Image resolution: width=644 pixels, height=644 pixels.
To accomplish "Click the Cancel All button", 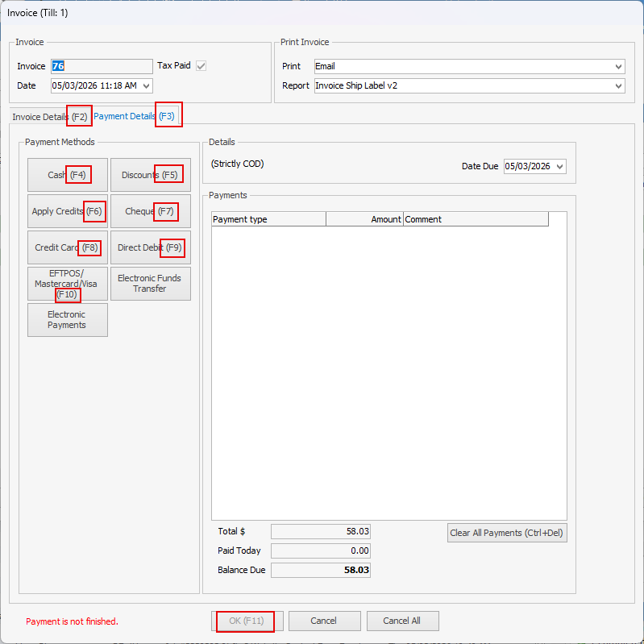I will click(402, 621).
